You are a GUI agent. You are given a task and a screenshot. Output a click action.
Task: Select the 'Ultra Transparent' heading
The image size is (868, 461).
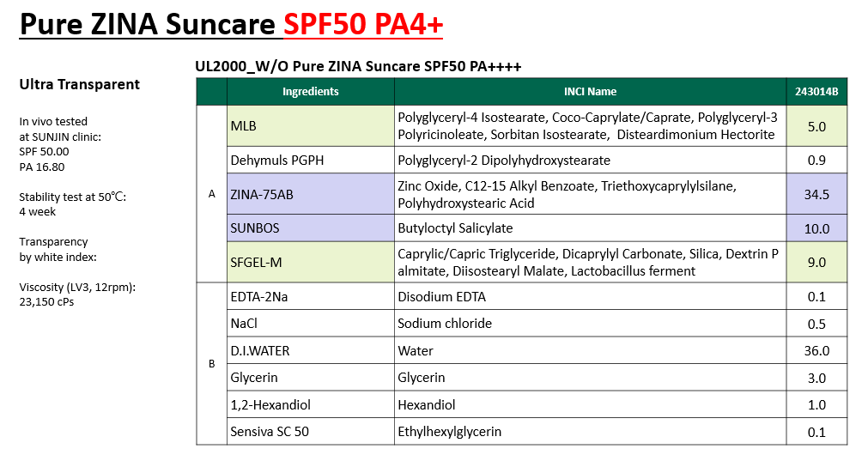click(x=79, y=84)
